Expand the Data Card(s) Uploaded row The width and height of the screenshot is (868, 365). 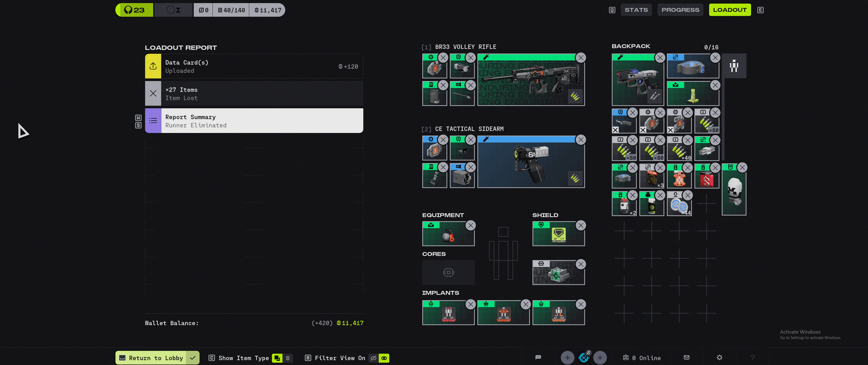click(254, 66)
